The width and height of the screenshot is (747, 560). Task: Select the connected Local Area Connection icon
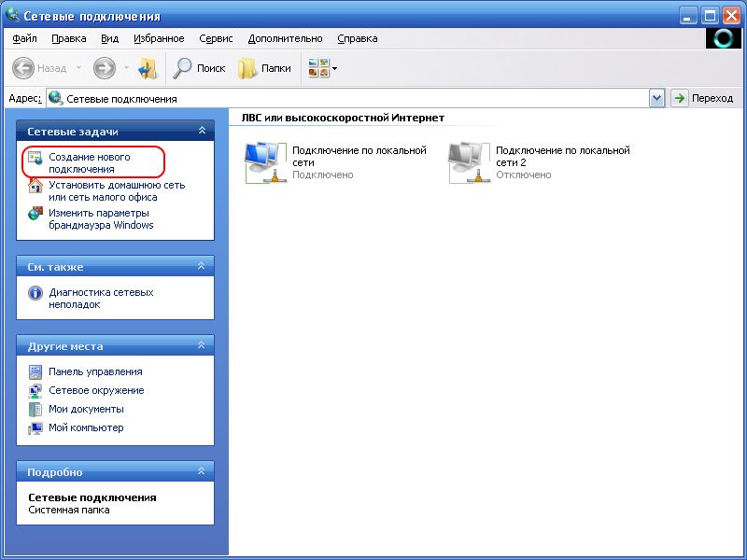[x=264, y=162]
